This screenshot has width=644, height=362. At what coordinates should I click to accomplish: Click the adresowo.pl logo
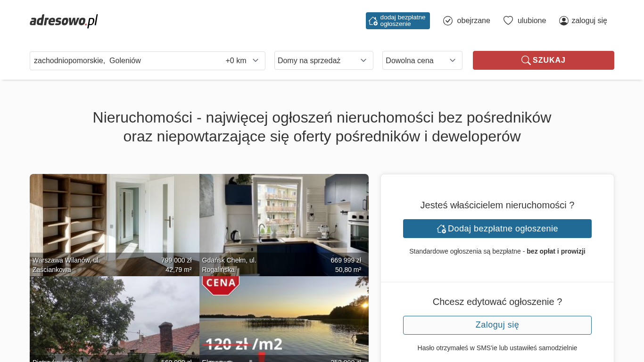64,21
